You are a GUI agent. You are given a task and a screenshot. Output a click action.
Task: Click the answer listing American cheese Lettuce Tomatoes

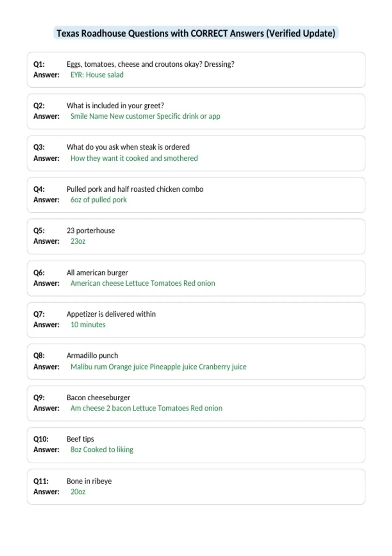click(x=143, y=283)
